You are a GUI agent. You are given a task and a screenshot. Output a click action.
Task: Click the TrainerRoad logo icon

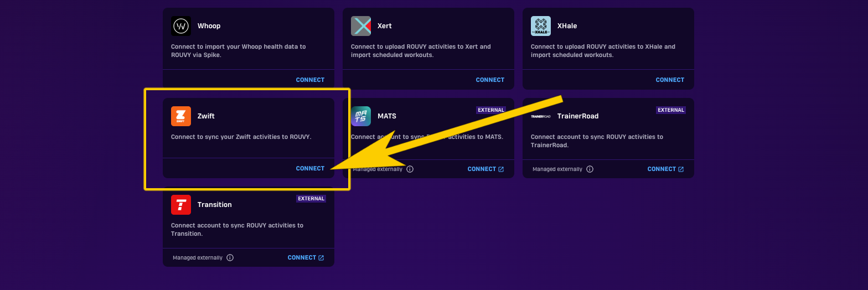(x=541, y=116)
